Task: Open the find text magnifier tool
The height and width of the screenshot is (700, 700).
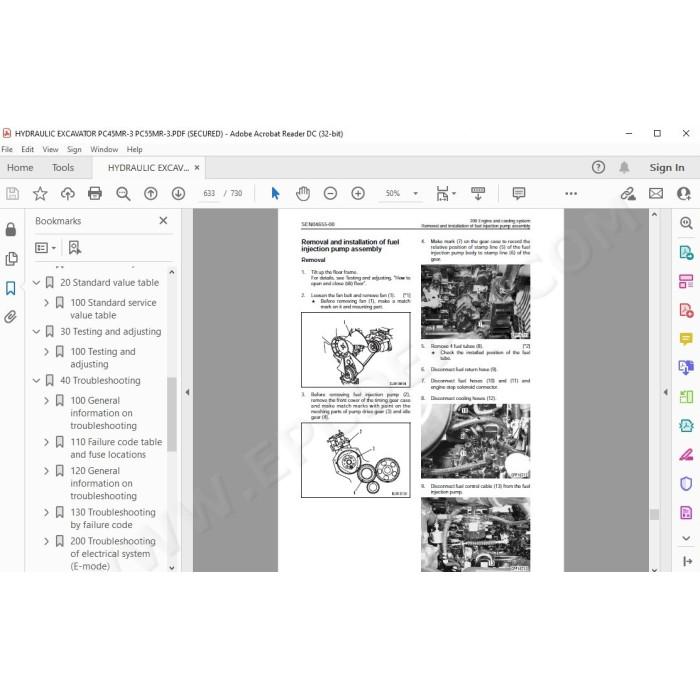Action: pyautogui.click(x=123, y=193)
